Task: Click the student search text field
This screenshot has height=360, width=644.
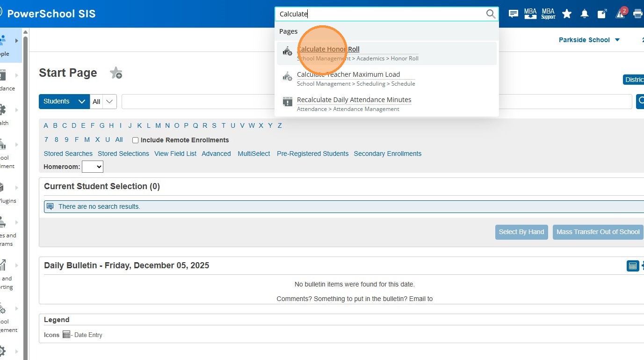Action: pos(376,101)
